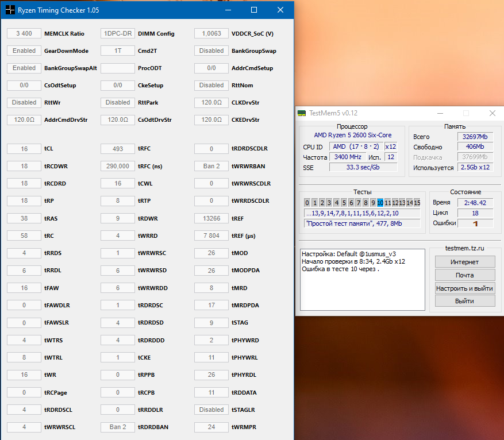Select test 15 box in Тесты
The height and width of the screenshot is (440, 504).
pyautogui.click(x=417, y=203)
